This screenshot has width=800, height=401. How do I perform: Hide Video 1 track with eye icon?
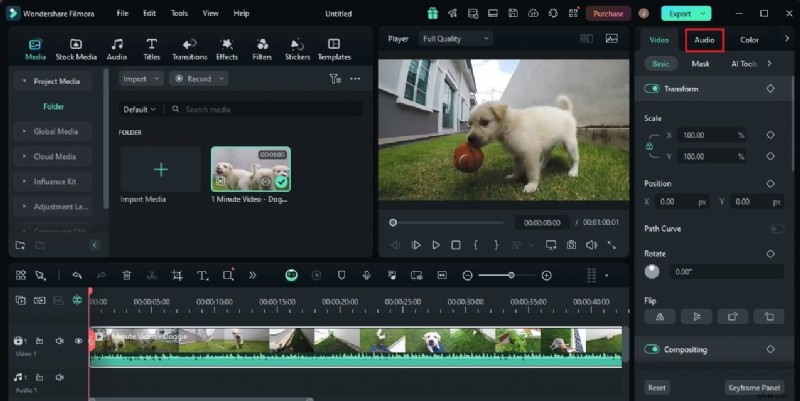click(x=79, y=341)
